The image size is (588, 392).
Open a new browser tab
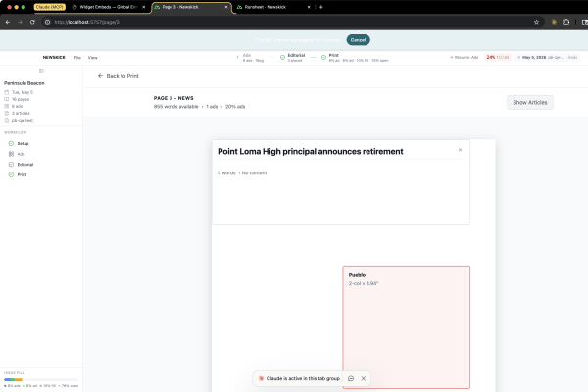321,7
